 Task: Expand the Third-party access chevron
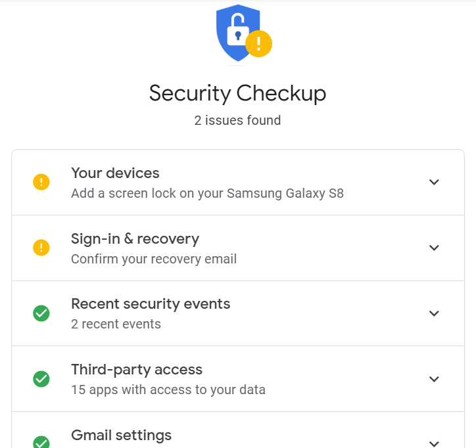point(434,379)
